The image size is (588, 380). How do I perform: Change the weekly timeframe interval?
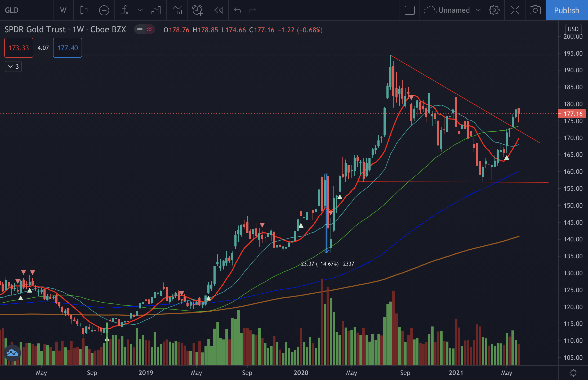tap(63, 10)
